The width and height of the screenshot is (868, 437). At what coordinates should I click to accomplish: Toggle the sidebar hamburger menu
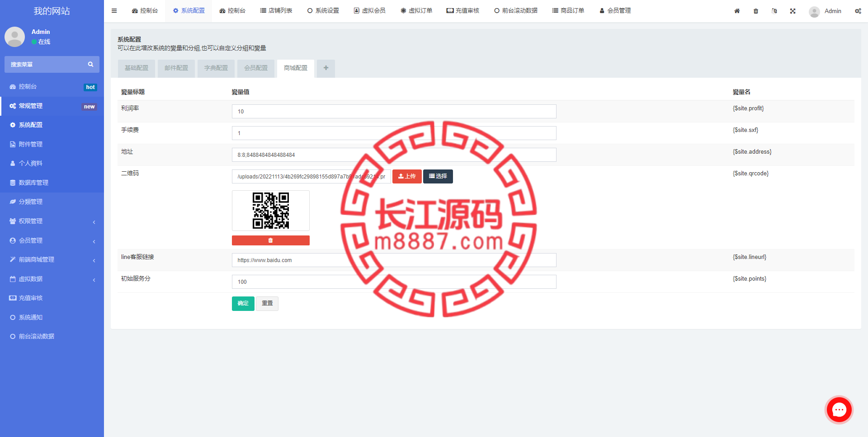114,11
